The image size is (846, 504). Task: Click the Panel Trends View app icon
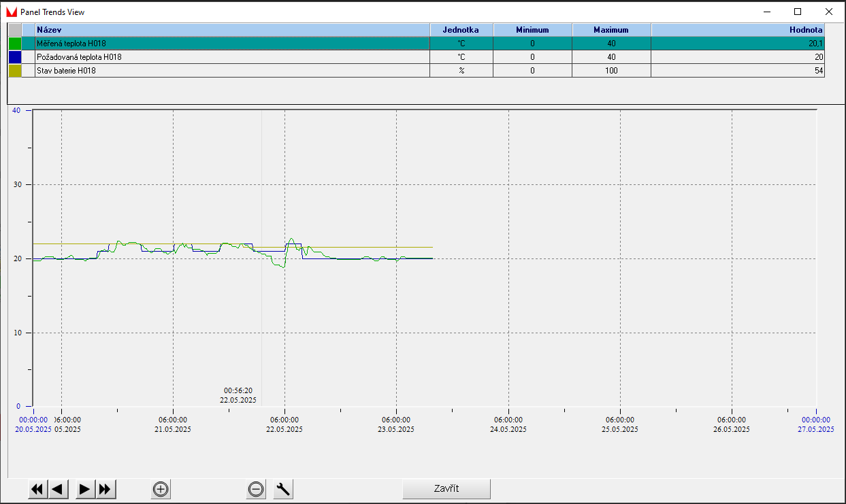pos(11,12)
